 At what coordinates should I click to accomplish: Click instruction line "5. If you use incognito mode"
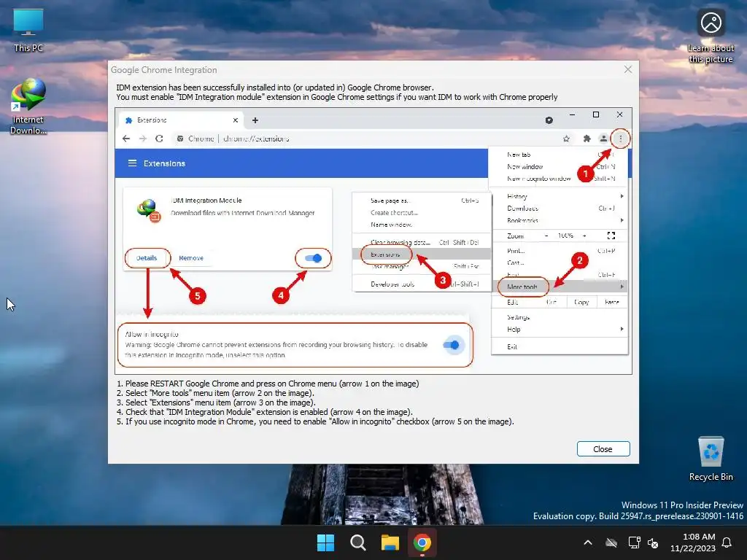tap(315, 422)
